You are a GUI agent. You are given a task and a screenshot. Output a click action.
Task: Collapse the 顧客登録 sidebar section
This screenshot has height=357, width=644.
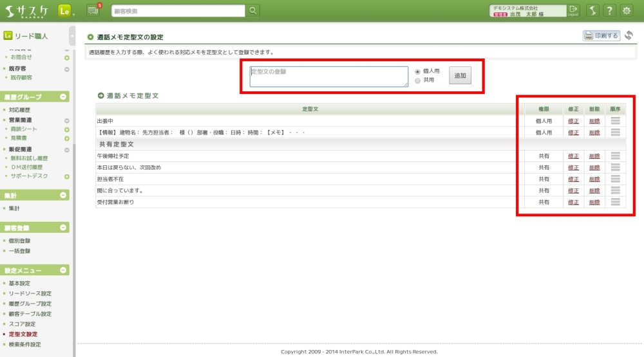[63, 228]
